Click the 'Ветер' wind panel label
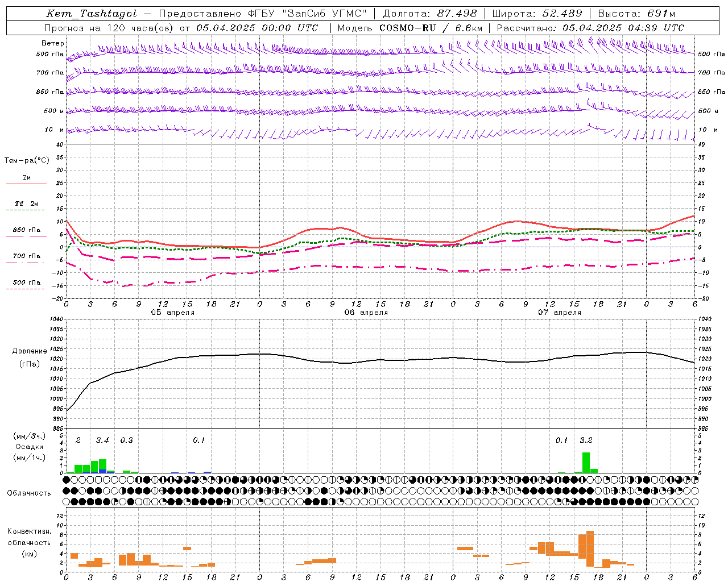 pyautogui.click(x=53, y=43)
